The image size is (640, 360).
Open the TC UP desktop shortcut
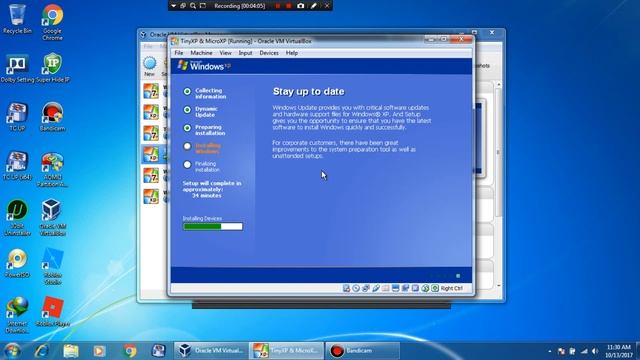click(17, 117)
